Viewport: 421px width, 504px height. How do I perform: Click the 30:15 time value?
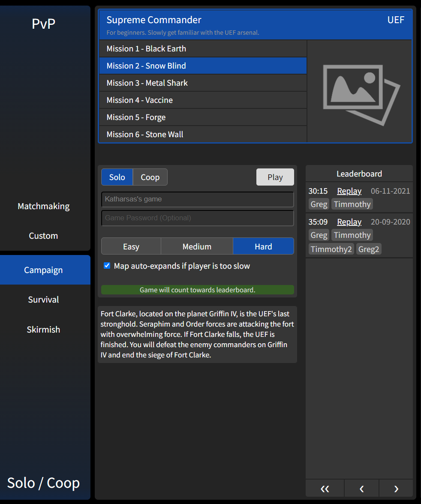(318, 191)
